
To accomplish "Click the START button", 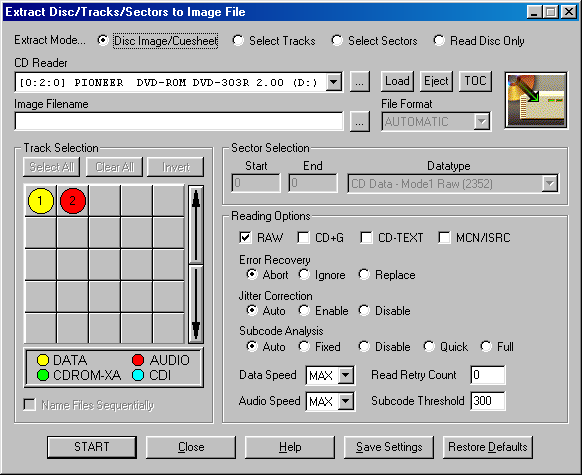I will pyautogui.click(x=92, y=447).
